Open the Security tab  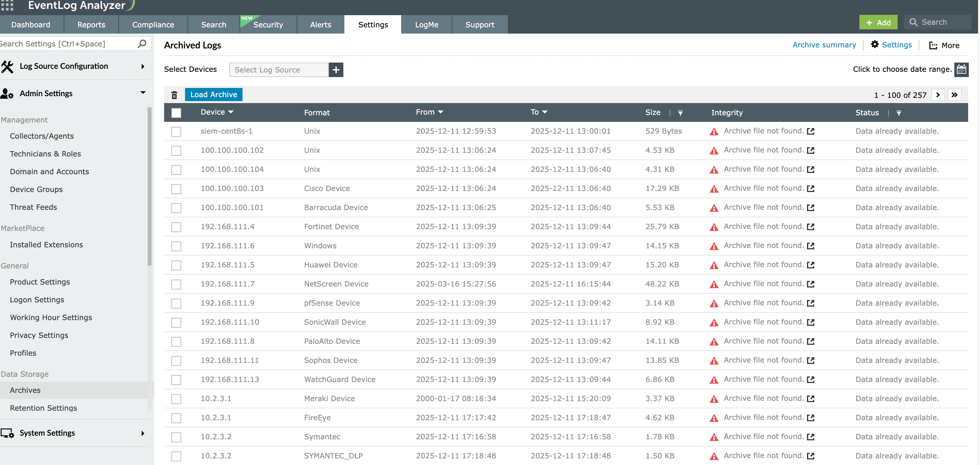tap(268, 24)
